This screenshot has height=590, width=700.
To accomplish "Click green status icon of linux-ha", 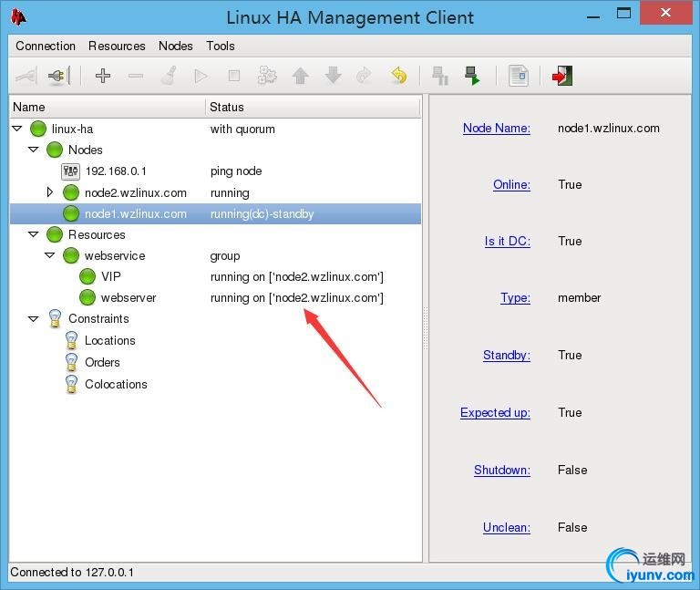I will [38, 129].
